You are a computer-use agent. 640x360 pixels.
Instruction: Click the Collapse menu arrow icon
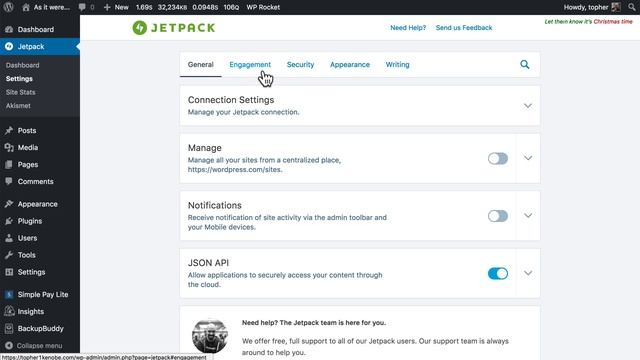(x=9, y=346)
